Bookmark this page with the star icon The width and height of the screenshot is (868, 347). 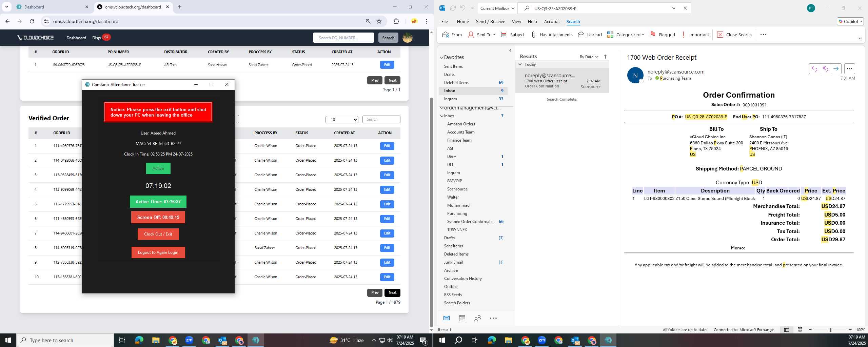coord(379,21)
